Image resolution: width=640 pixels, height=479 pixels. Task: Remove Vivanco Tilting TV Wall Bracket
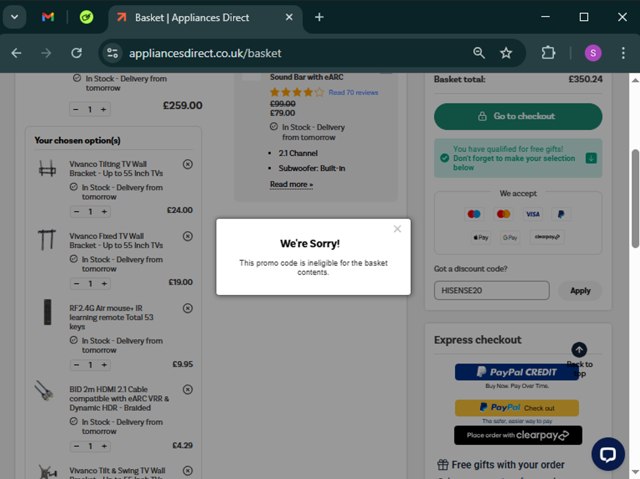click(x=188, y=164)
